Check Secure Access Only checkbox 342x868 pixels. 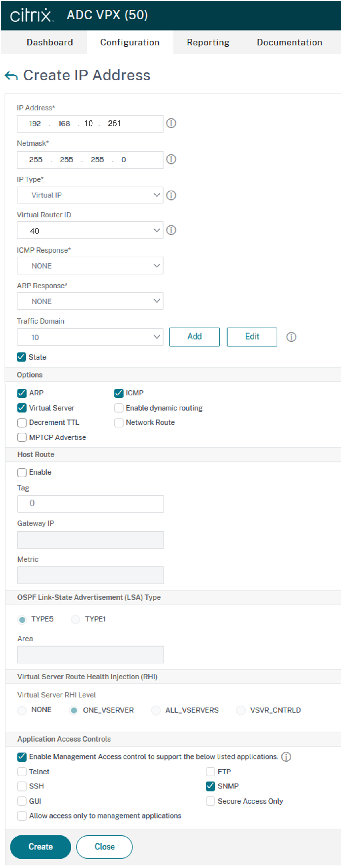(x=210, y=801)
